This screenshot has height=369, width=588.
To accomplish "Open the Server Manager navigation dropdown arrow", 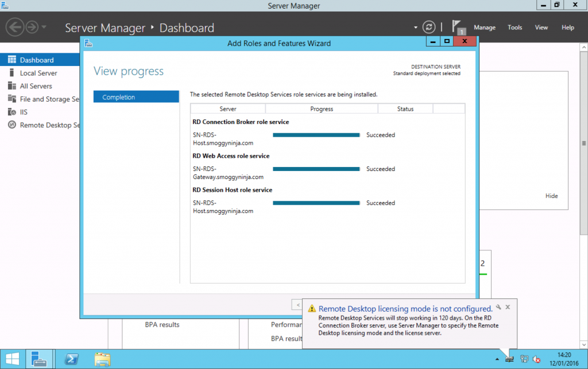I will coord(415,26).
